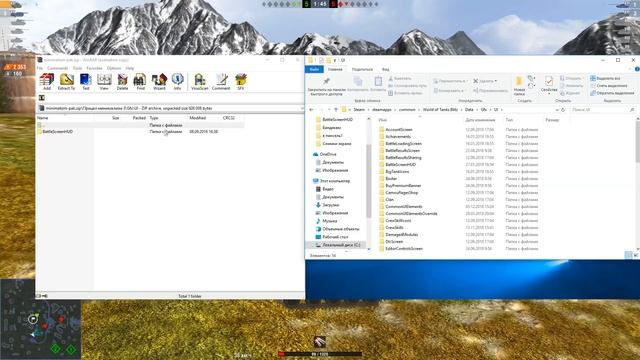Screen dimensions: 640x360
Task: Open the Wizard icon in WinRAR
Action: (159, 82)
